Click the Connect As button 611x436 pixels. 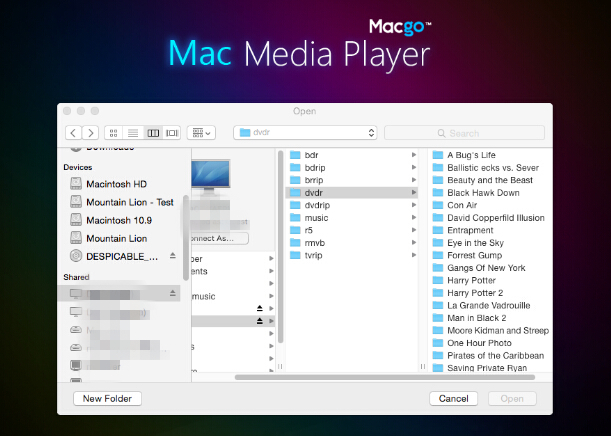219,238
